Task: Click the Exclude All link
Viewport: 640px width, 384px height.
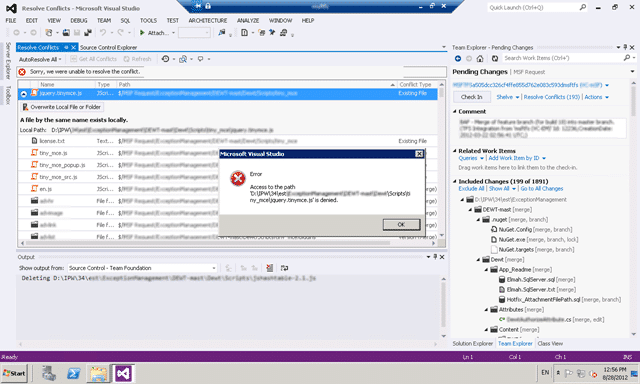Action: [x=471, y=189]
